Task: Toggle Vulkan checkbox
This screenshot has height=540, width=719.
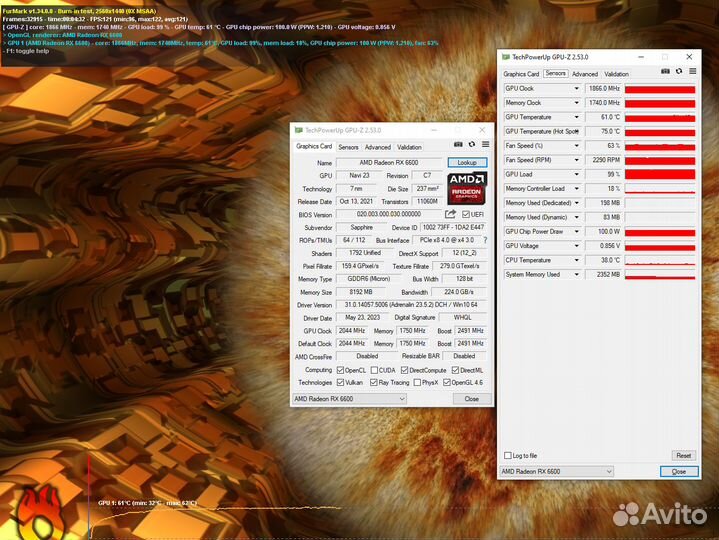Action: [x=340, y=382]
